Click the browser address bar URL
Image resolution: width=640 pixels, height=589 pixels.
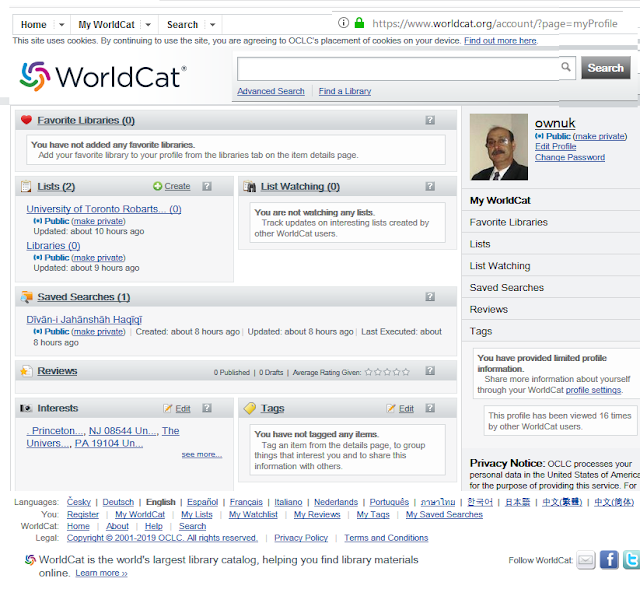coord(494,23)
